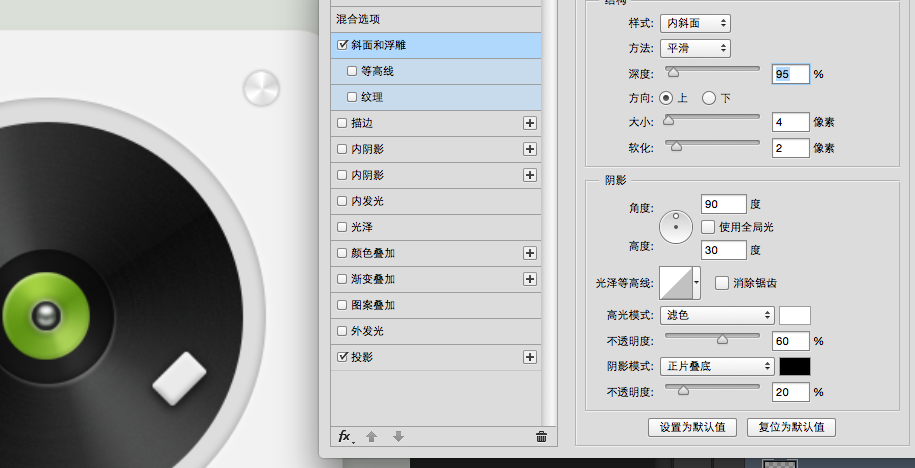Select the 下 direction radio button
This screenshot has width=915, height=468.
pos(709,98)
